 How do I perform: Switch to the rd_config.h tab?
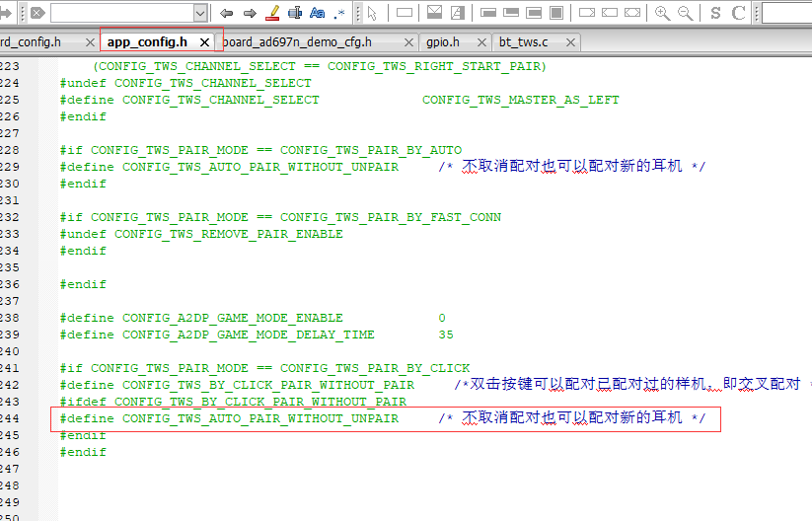[x=31, y=42]
